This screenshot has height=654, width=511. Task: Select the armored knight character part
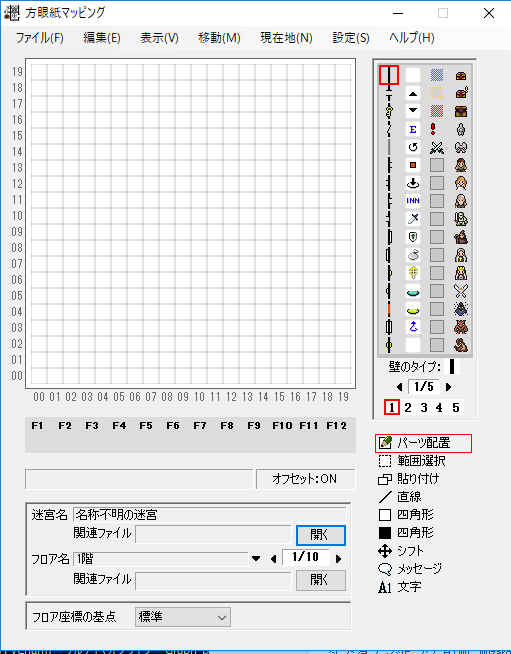461,219
